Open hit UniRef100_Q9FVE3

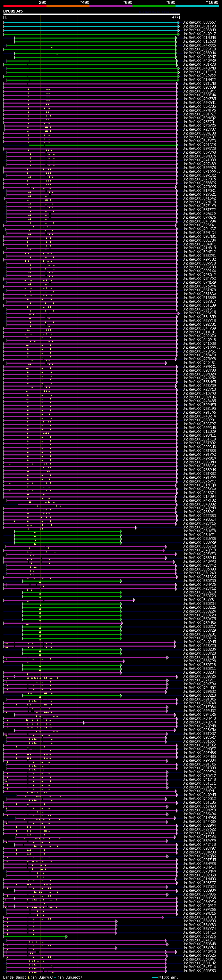pos(199,553)
